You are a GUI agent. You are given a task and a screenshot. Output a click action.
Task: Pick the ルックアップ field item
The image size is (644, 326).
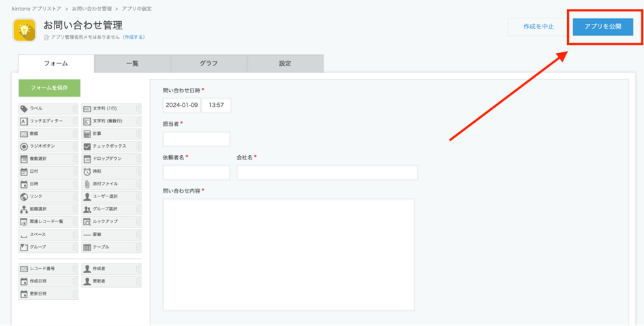point(110,222)
